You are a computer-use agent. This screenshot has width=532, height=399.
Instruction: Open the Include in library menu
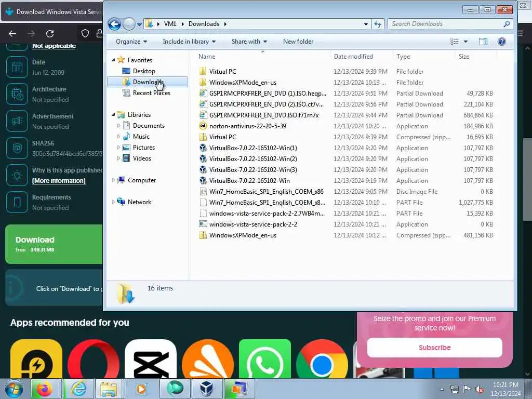click(189, 42)
